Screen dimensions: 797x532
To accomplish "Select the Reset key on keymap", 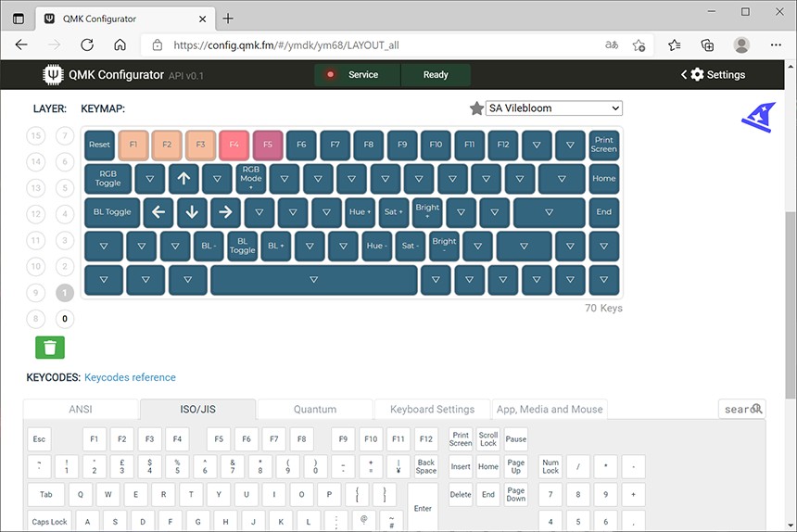I will (x=100, y=145).
